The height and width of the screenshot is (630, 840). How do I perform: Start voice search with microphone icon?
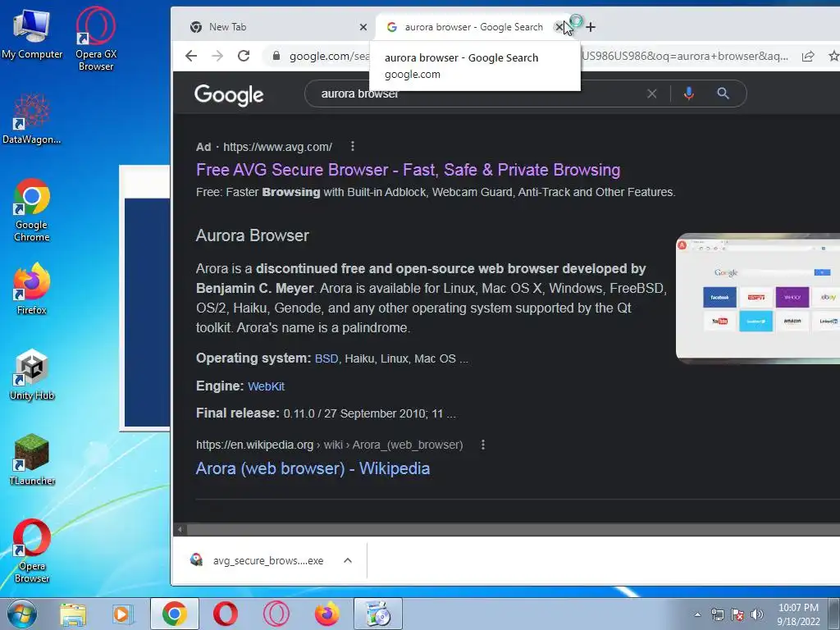[689, 94]
